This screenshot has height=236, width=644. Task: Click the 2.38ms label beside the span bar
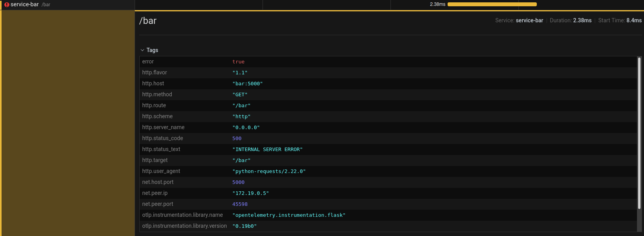tap(437, 4)
